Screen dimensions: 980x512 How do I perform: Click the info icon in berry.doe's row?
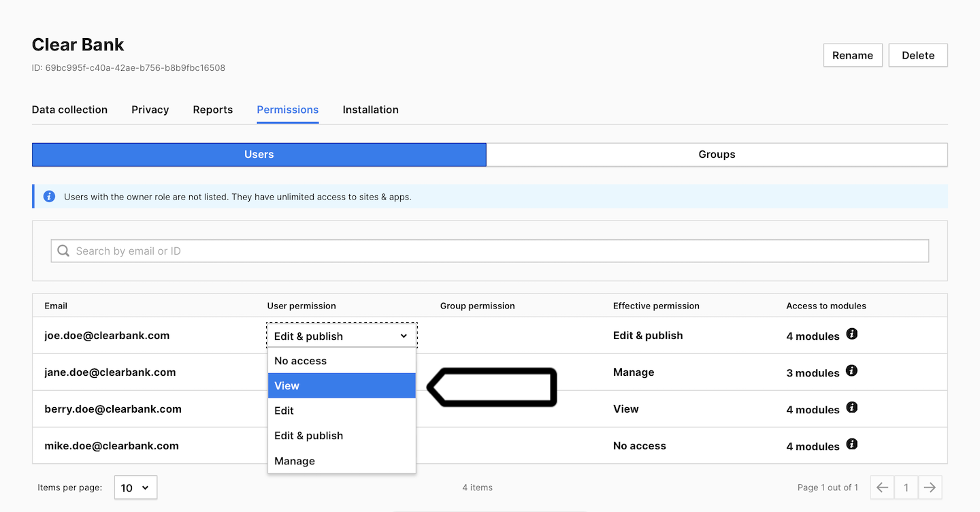pyautogui.click(x=851, y=408)
